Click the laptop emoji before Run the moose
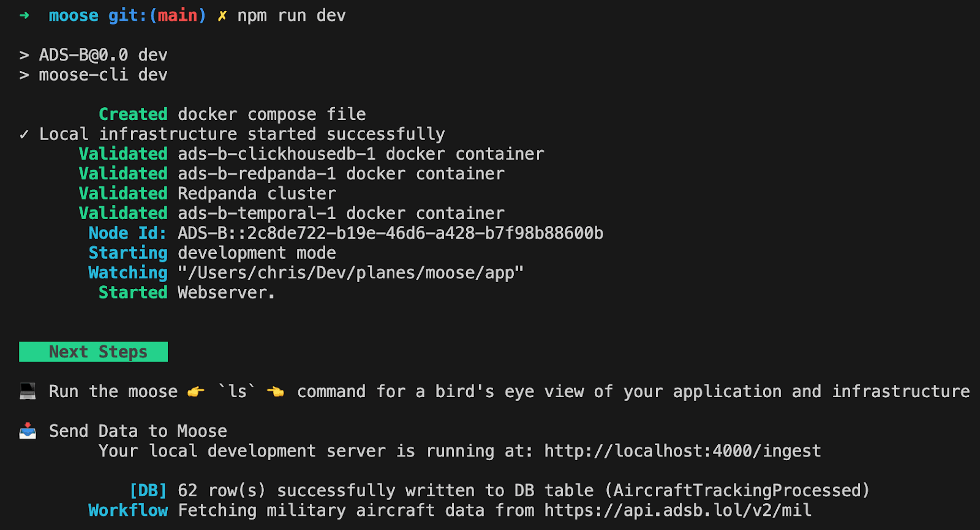This screenshot has width=980, height=530. point(28,392)
